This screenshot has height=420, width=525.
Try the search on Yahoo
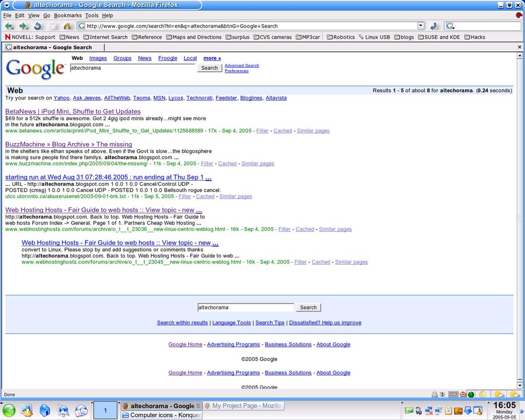tap(62, 98)
